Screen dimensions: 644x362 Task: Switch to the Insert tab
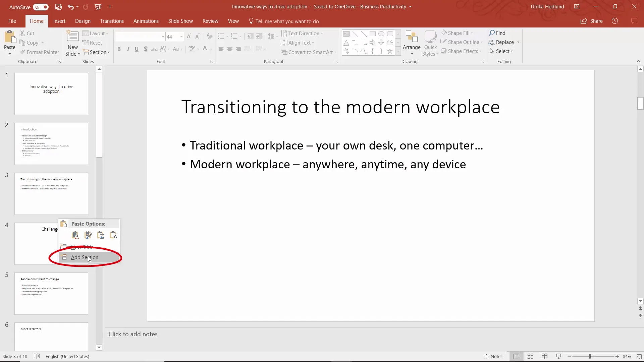tap(59, 21)
